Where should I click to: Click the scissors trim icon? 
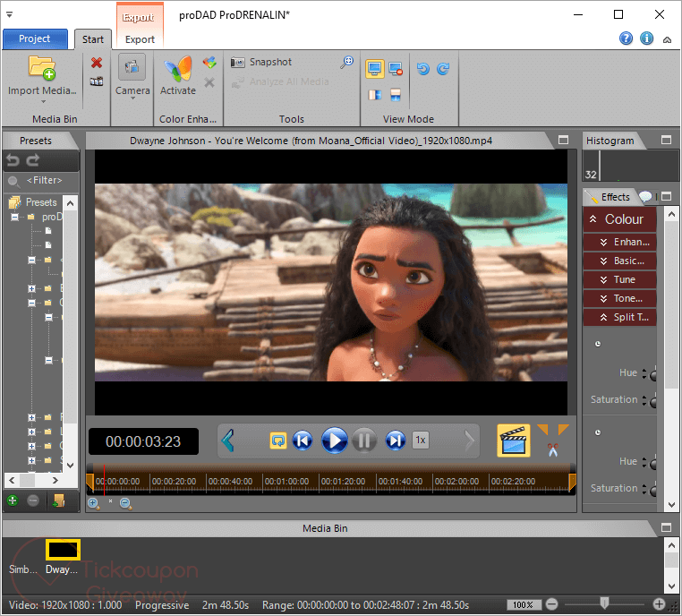tap(552, 449)
